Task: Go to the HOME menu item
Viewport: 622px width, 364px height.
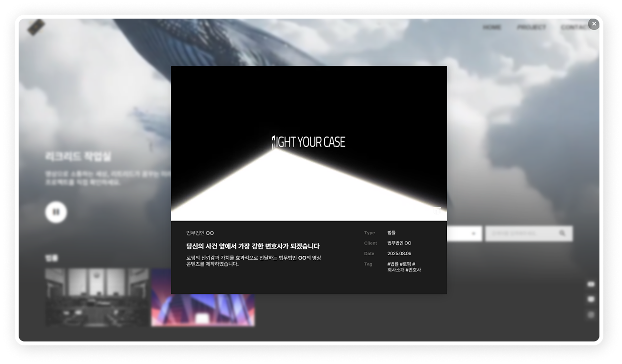Action: (x=492, y=27)
